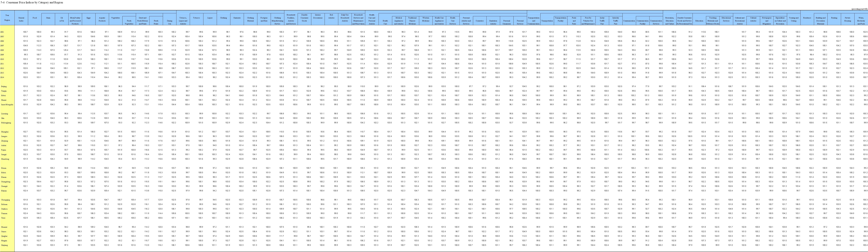Select the 'Hainan' row label
Viewport: 868px width, 252px height.
(x=4, y=191)
